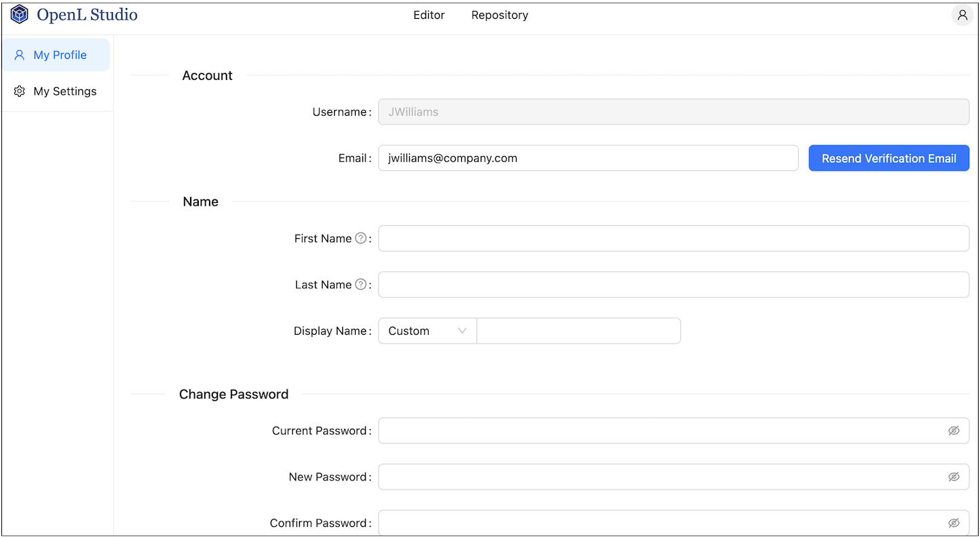
Task: Click the Email address input field
Action: (588, 158)
